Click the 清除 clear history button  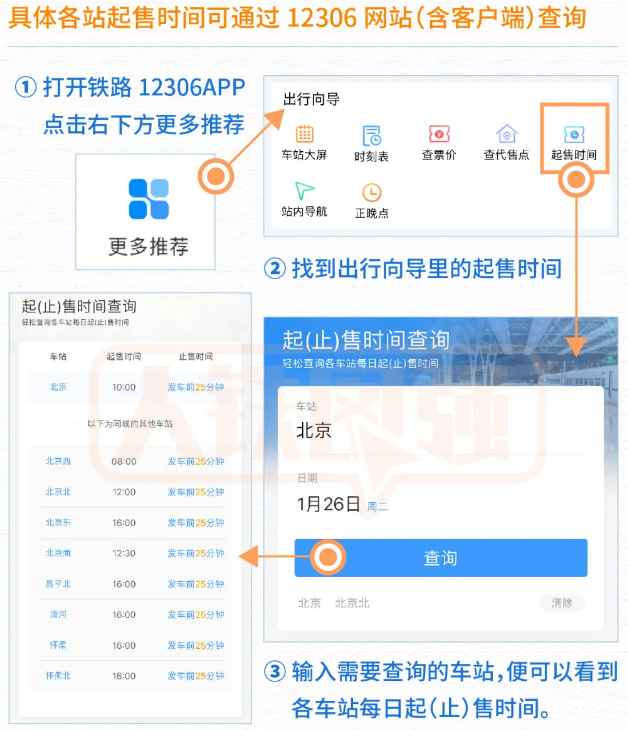pos(562,603)
